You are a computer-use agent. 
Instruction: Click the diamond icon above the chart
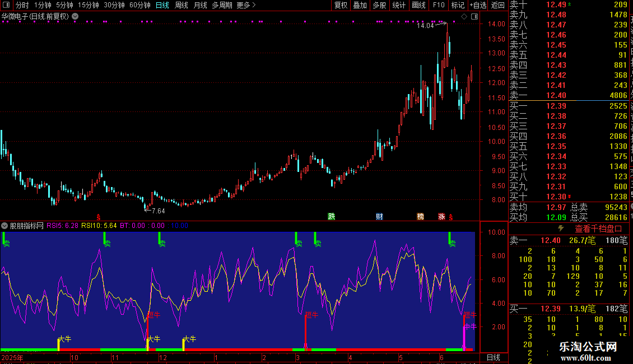coord(464,17)
